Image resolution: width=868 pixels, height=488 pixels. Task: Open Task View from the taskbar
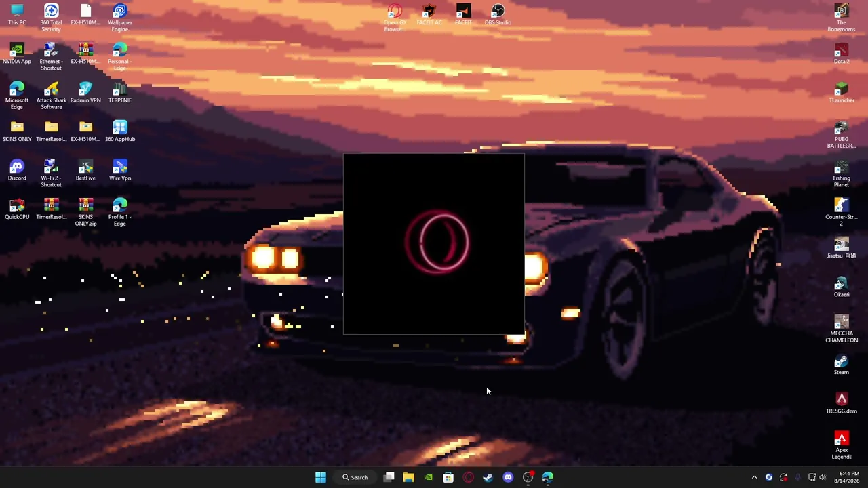389,477
